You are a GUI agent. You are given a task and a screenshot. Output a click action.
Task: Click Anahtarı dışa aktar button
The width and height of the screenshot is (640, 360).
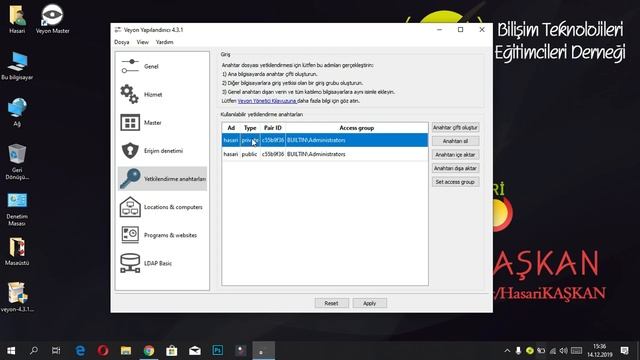pos(455,168)
